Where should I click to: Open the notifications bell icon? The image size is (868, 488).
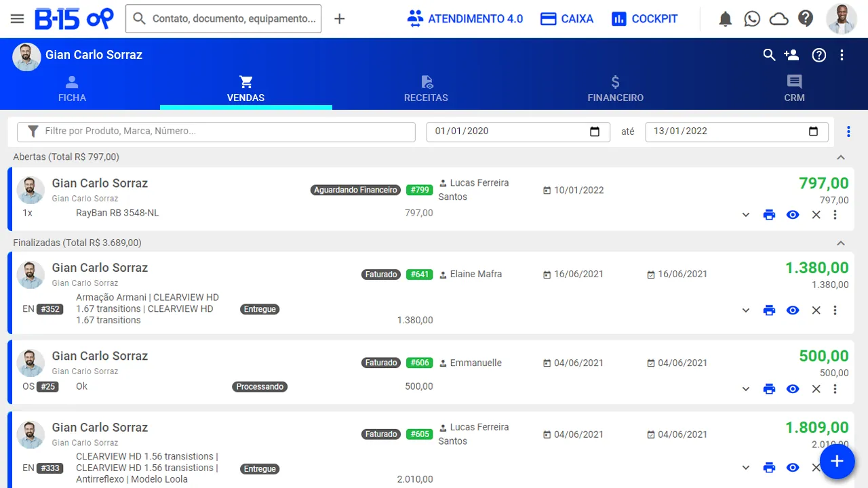coord(725,19)
